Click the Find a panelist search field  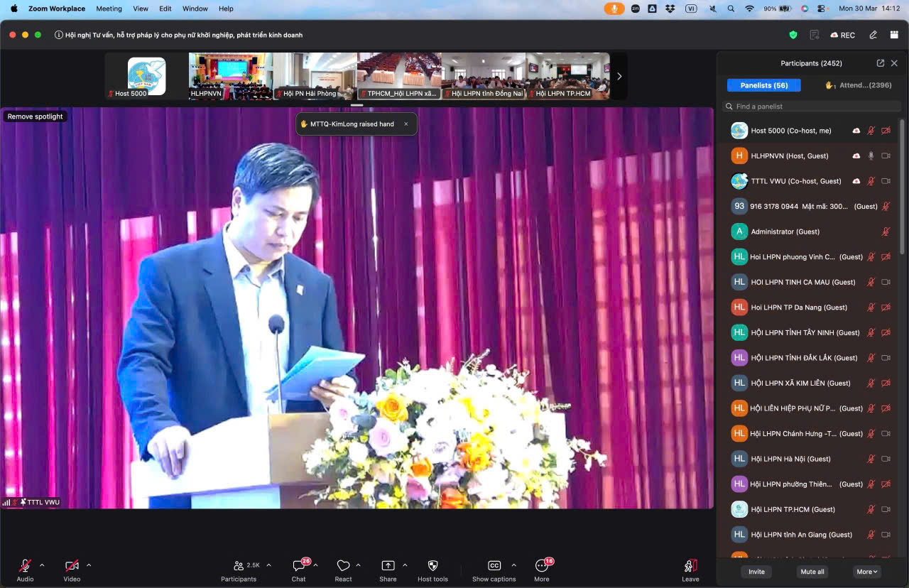point(812,107)
